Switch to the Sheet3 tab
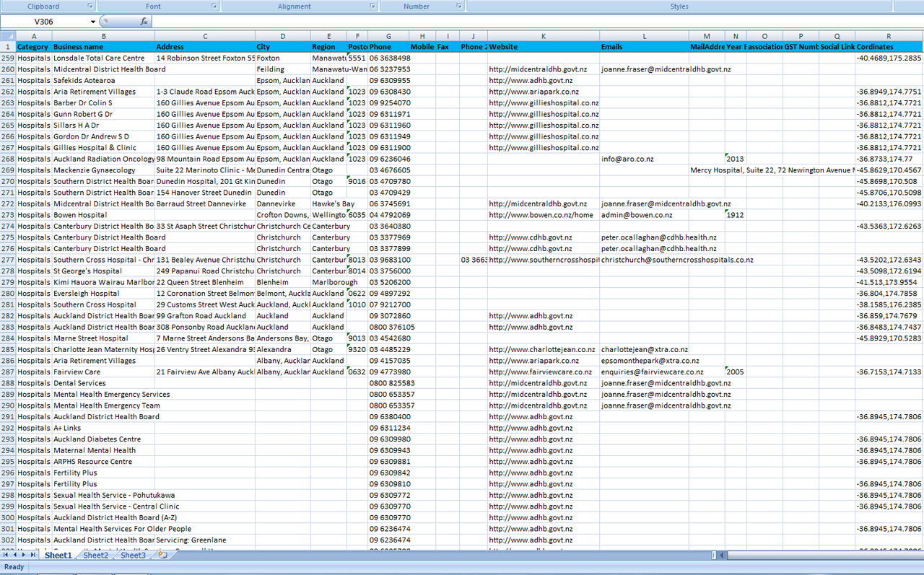Image resolution: width=924 pixels, height=575 pixels. 133,556
